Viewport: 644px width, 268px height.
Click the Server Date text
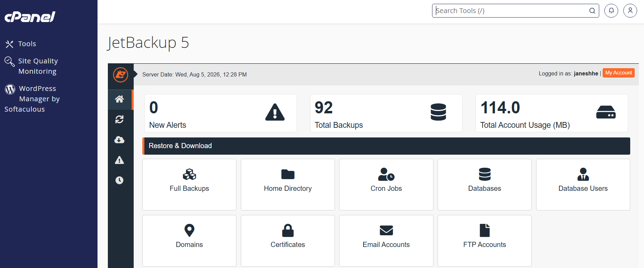(x=194, y=74)
